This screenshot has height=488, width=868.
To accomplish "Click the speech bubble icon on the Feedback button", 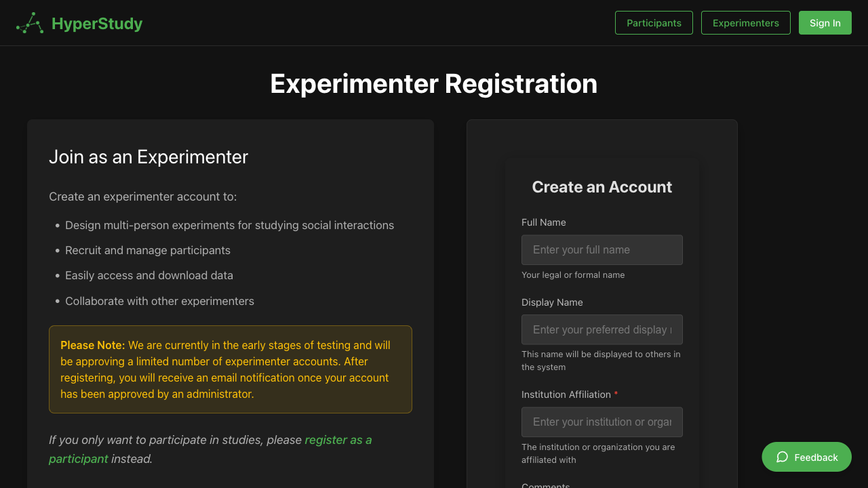I will [782, 457].
